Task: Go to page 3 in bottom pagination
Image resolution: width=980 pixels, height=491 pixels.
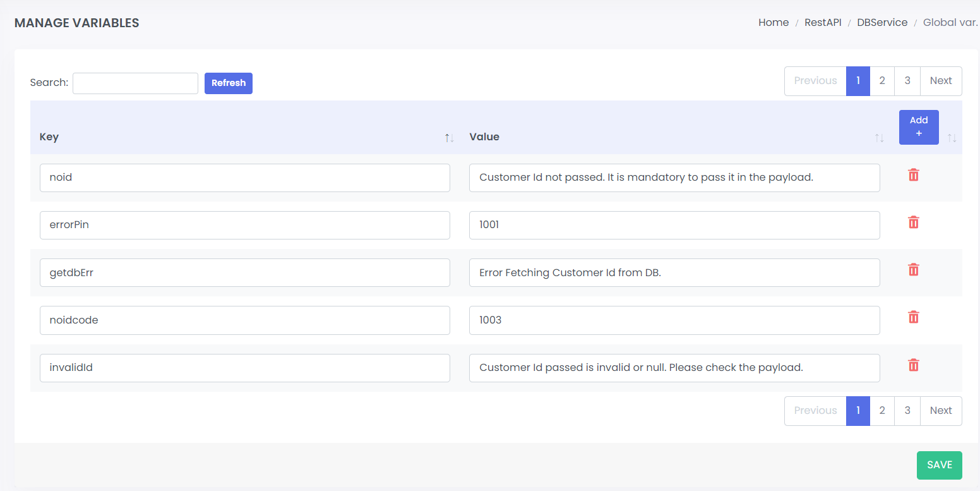Action: (x=907, y=411)
